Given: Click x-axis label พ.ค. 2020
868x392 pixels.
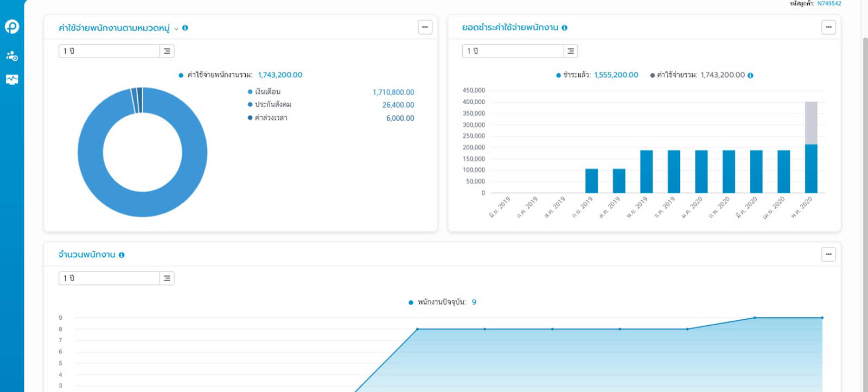Looking at the screenshot, I should click(x=801, y=208).
